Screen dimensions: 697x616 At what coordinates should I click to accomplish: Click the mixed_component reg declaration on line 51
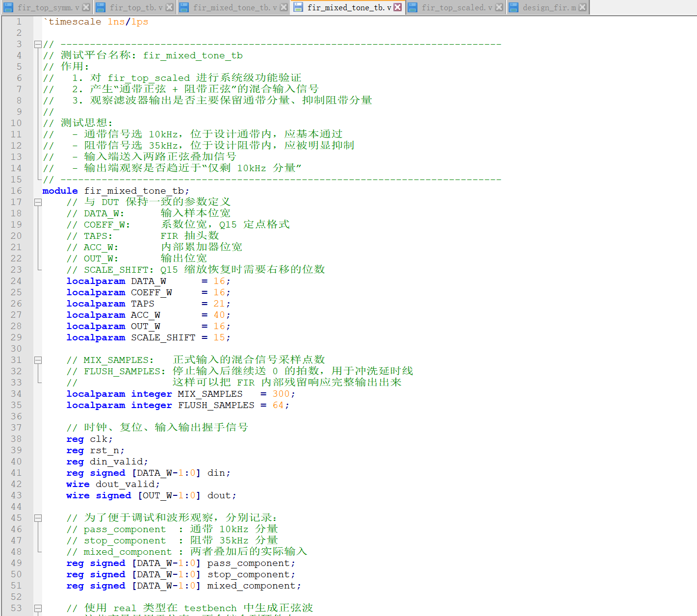[x=184, y=586]
